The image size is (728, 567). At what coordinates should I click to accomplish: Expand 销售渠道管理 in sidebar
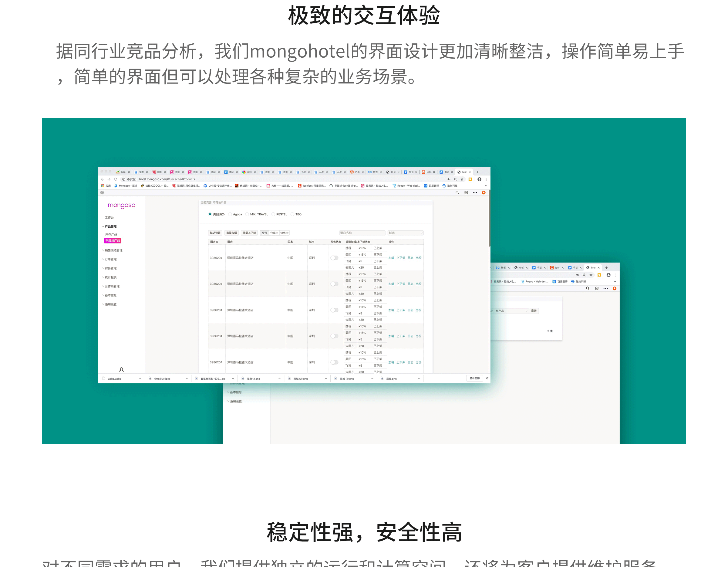(113, 250)
